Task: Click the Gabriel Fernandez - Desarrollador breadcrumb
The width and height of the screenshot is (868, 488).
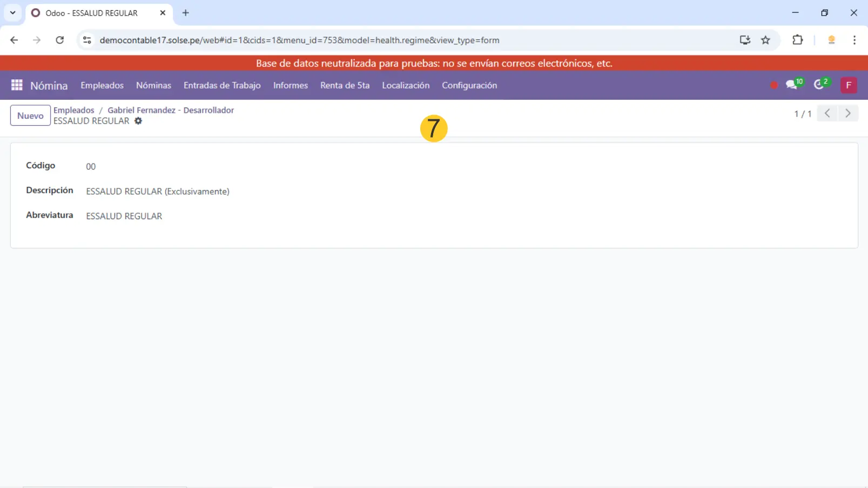Action: [x=171, y=110]
